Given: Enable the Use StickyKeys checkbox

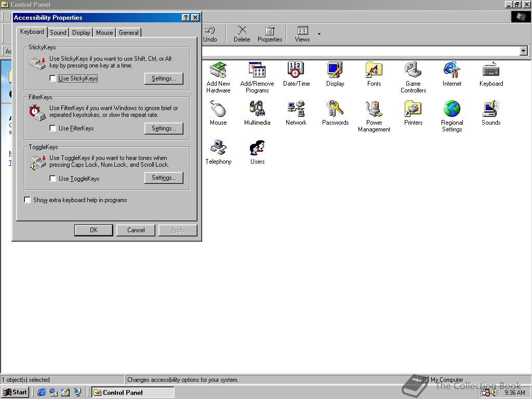Looking at the screenshot, I should pos(52,78).
